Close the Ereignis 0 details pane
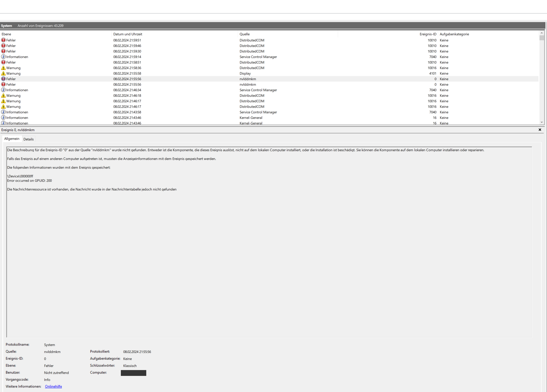 pyautogui.click(x=540, y=130)
